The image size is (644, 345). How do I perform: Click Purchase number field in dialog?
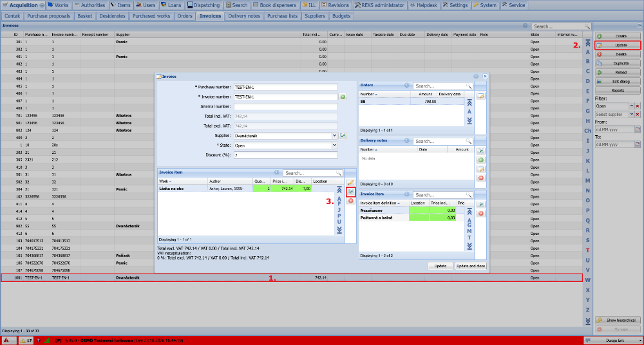[x=285, y=87]
